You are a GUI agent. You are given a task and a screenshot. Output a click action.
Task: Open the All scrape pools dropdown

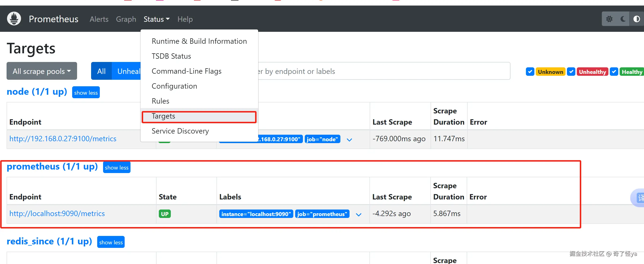[x=42, y=71]
